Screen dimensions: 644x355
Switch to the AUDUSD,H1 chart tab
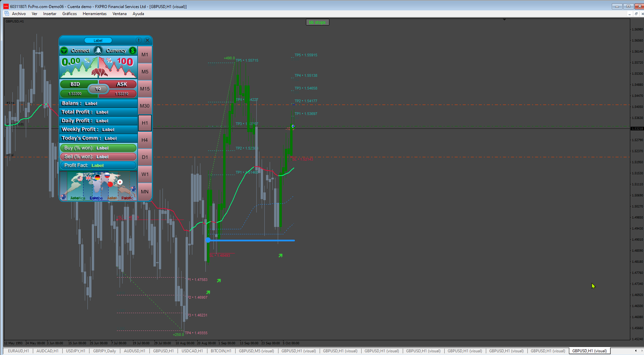coord(134,351)
